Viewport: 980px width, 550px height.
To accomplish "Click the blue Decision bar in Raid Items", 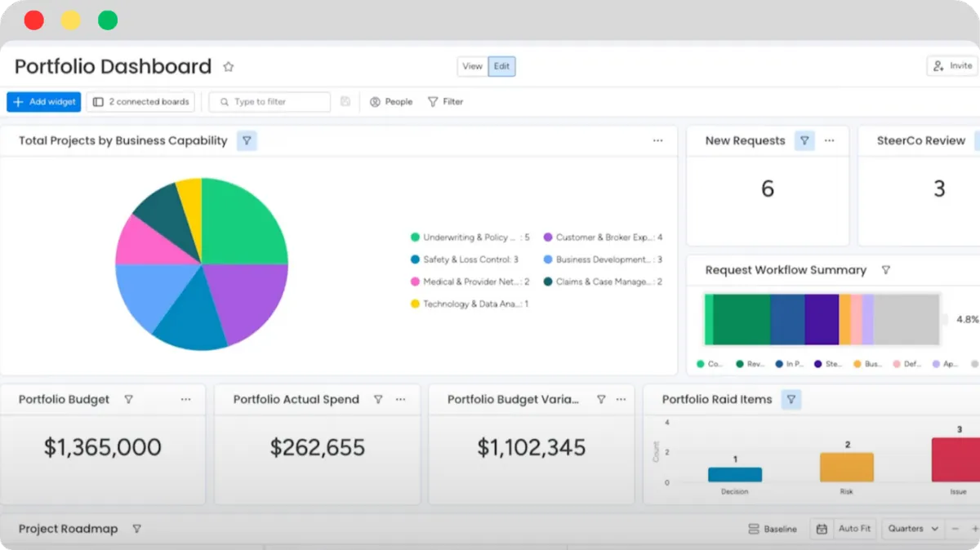I will [x=735, y=475].
